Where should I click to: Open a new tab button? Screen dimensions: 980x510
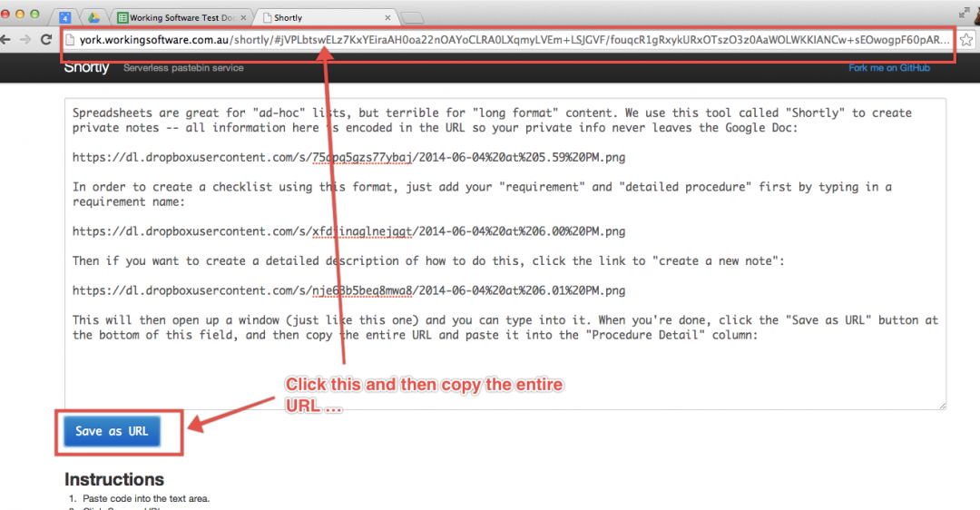pyautogui.click(x=412, y=17)
